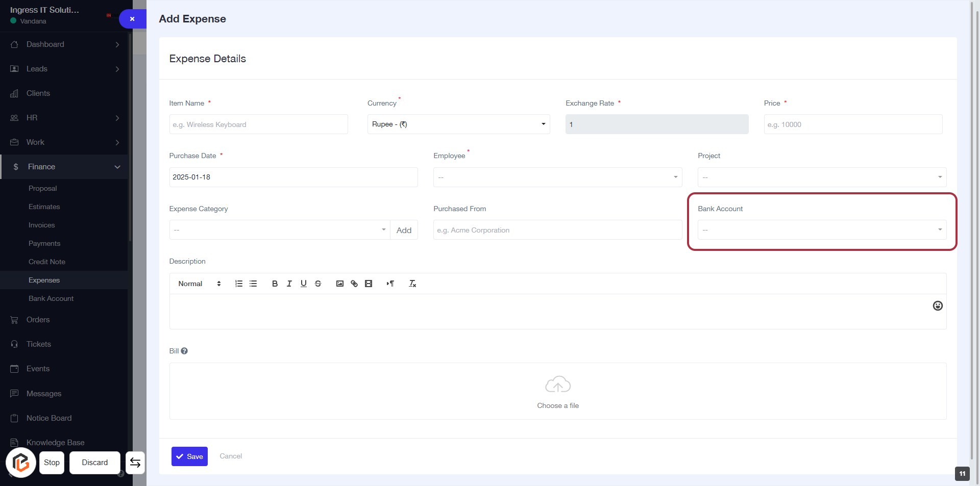The height and width of the screenshot is (486, 980).
Task: Close the Add Expense panel
Action: coord(132,19)
